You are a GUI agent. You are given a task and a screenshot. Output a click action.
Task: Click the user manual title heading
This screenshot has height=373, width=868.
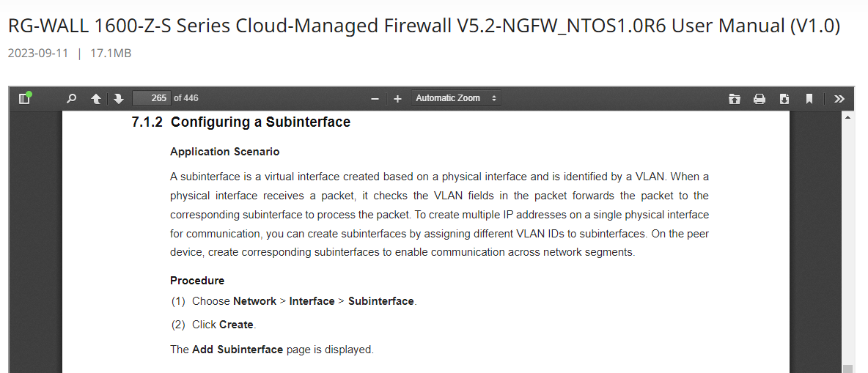424,26
